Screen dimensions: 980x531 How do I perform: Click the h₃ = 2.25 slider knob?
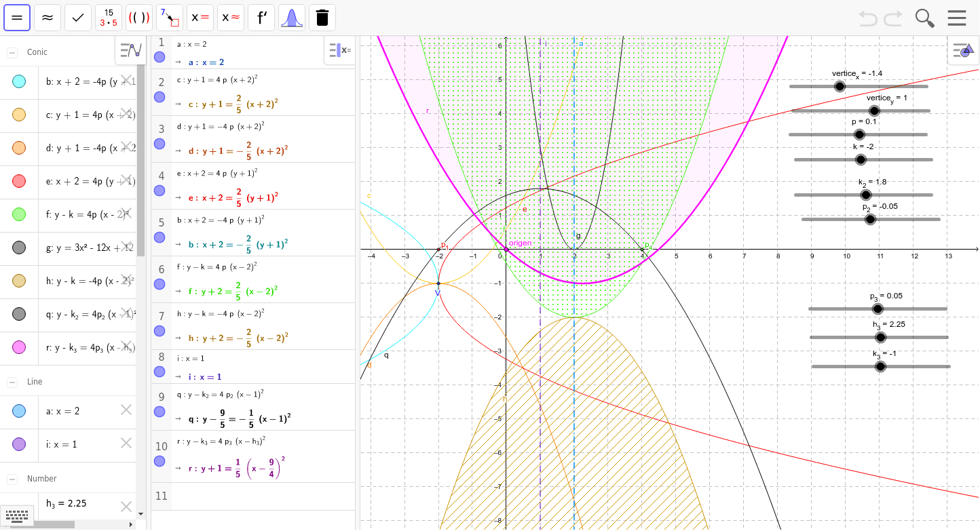click(881, 337)
